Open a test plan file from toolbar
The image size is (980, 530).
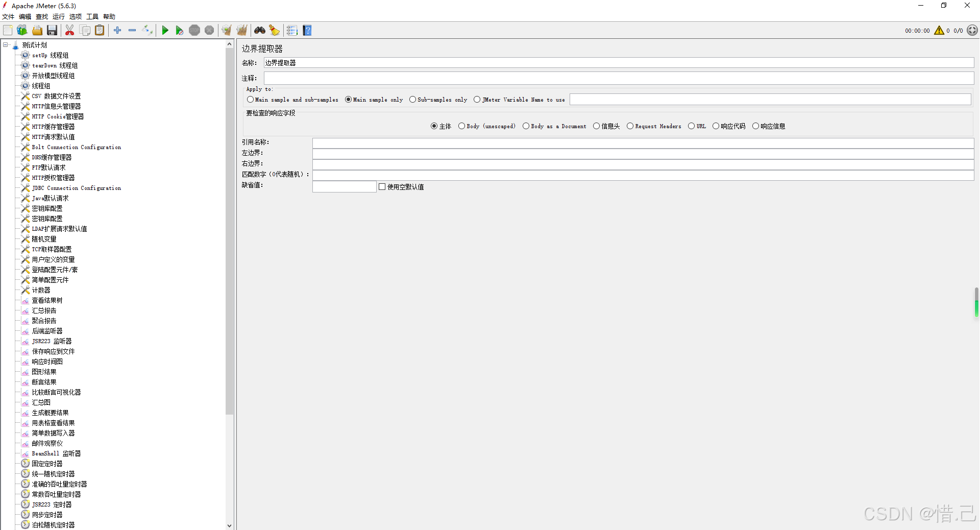(x=37, y=31)
